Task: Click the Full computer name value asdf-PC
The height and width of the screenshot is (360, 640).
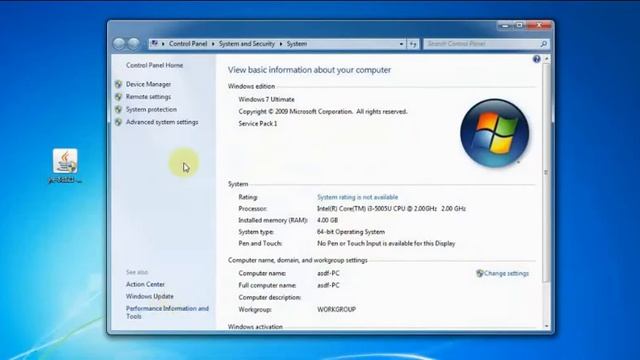Action: (328, 285)
